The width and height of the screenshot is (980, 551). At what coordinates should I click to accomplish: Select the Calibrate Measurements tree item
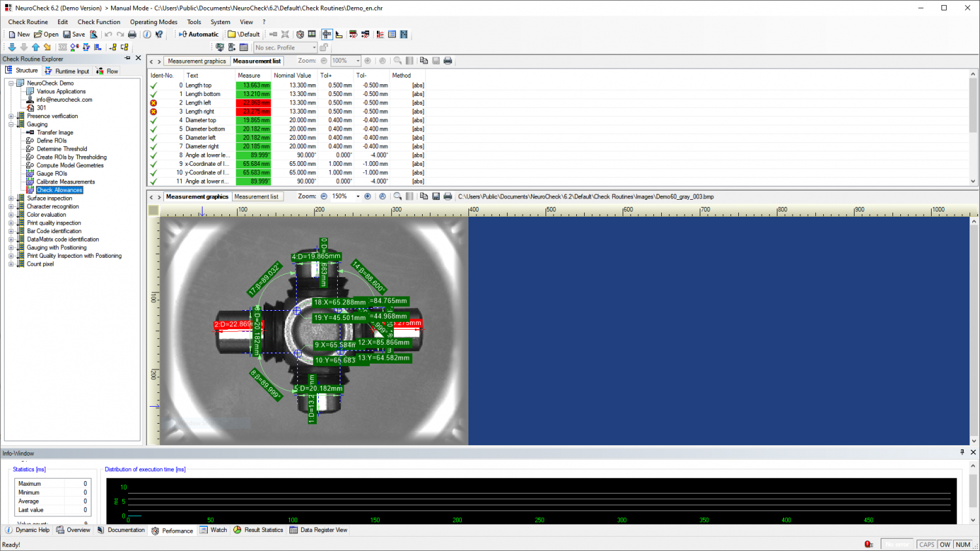coord(65,182)
